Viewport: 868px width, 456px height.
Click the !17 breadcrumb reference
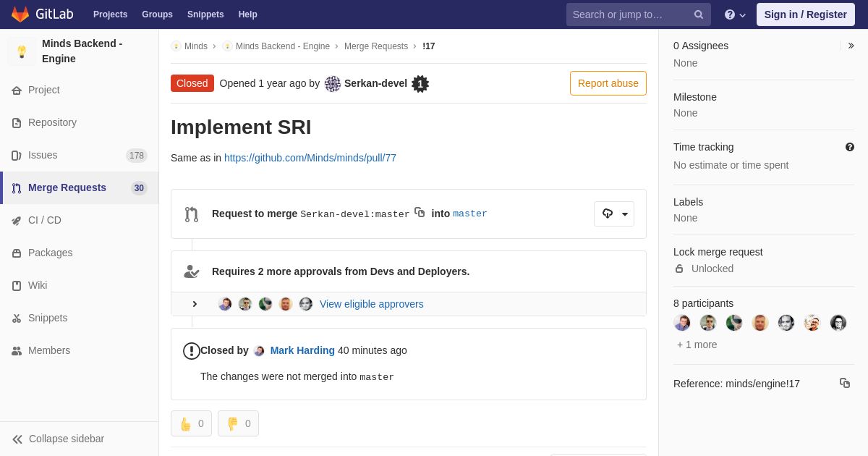tap(429, 46)
